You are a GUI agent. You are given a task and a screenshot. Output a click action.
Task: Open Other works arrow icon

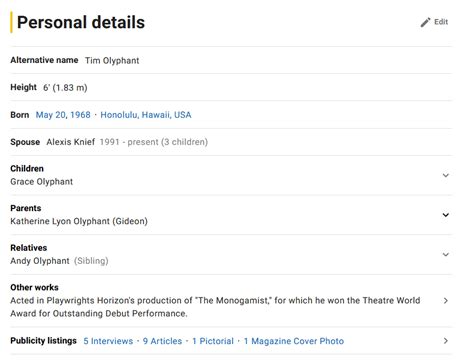(446, 301)
